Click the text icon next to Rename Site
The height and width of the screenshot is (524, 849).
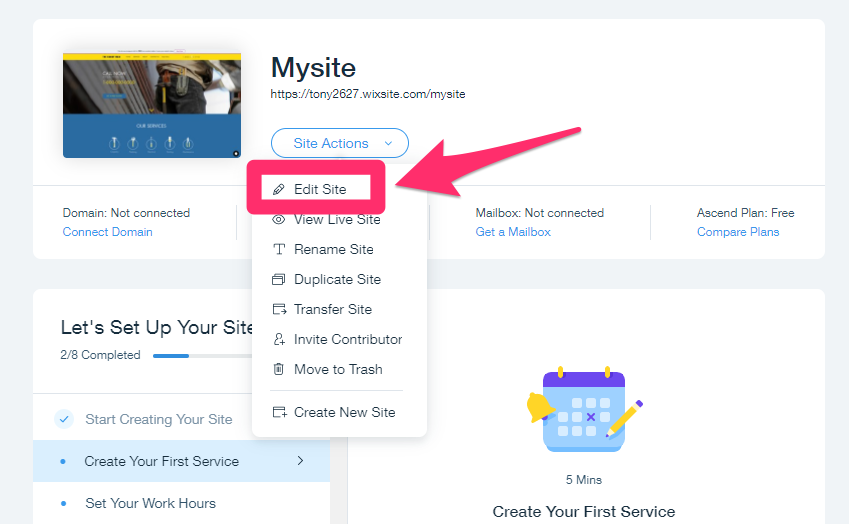(278, 250)
